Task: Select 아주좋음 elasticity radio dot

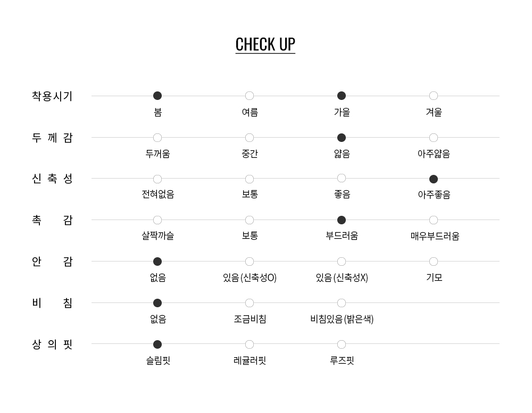Action: (434, 179)
